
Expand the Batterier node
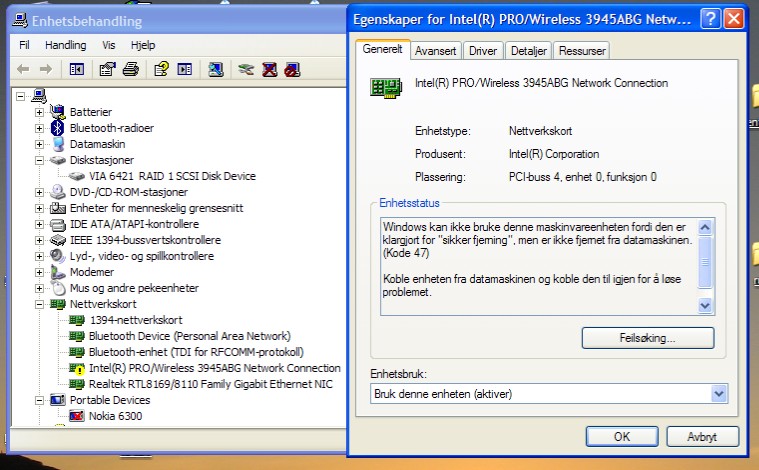point(39,112)
